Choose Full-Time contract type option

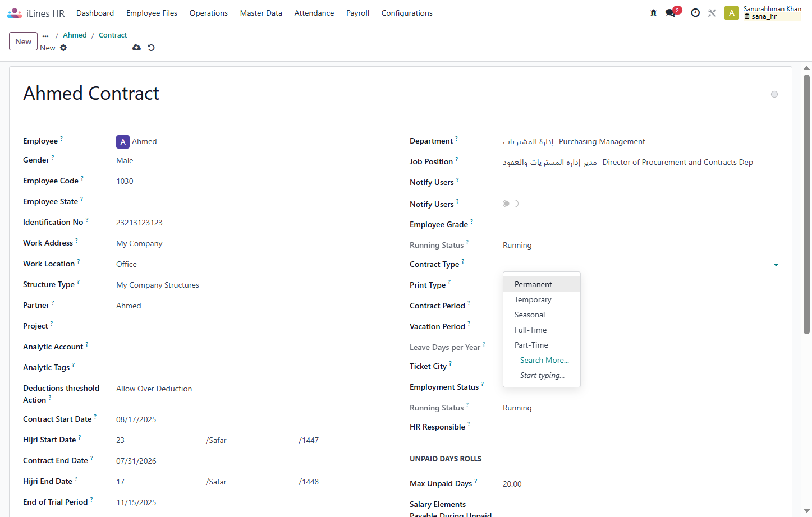(542, 330)
